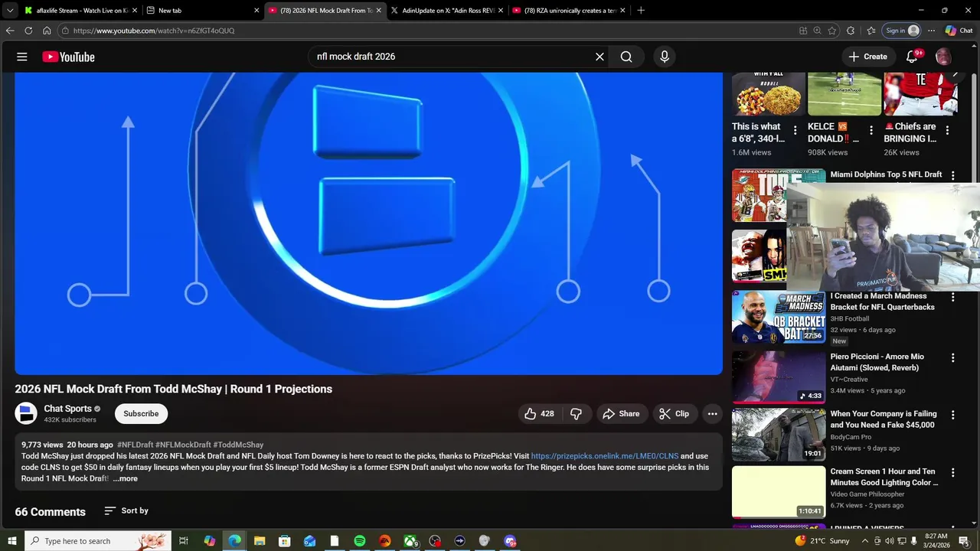This screenshot has width=980, height=551.
Task: Open Windows Start menu
Action: coord(11,541)
